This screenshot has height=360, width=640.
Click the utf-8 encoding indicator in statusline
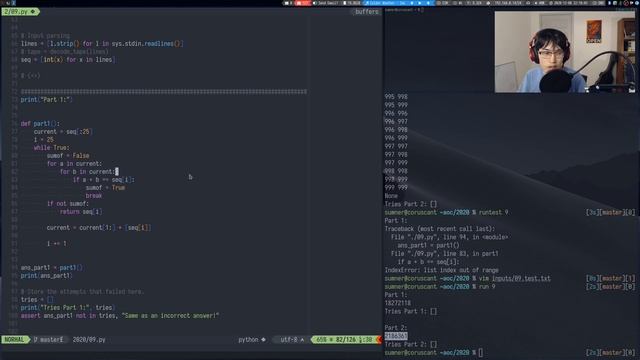tap(291, 340)
